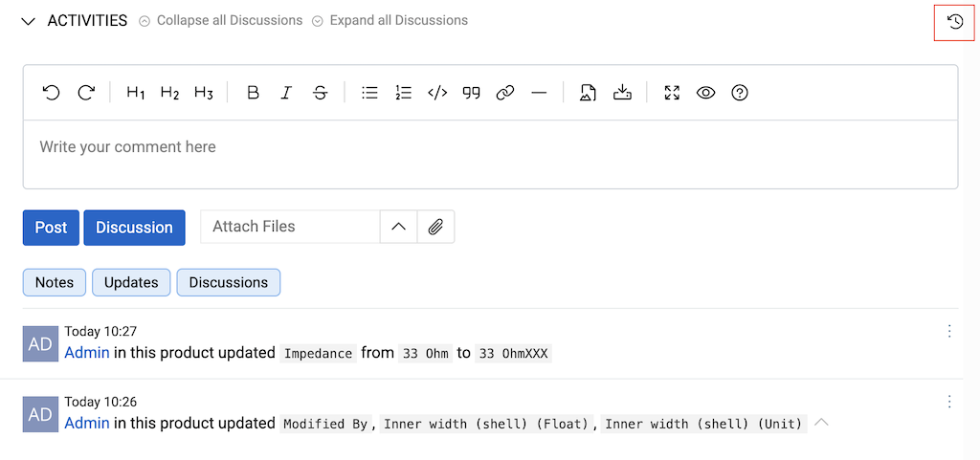
Task: Click the undo icon in editor toolbar
Action: pyautogui.click(x=52, y=93)
